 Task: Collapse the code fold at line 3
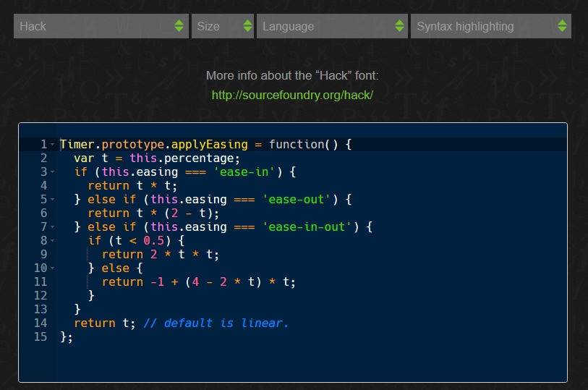tap(53, 171)
